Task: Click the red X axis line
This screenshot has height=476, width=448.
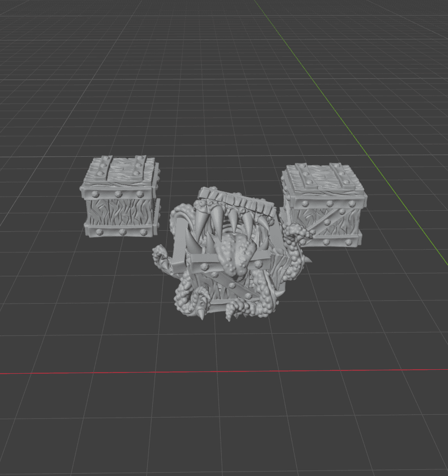Action: click(224, 371)
